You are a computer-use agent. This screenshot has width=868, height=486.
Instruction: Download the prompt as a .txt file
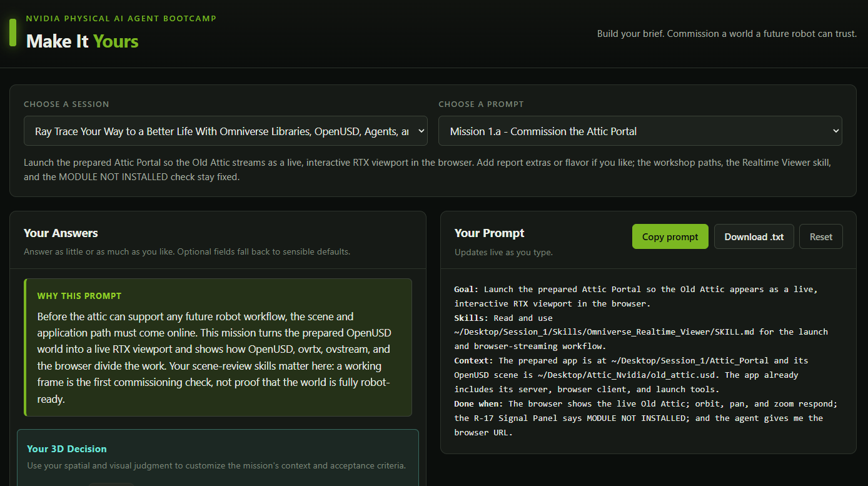click(754, 236)
